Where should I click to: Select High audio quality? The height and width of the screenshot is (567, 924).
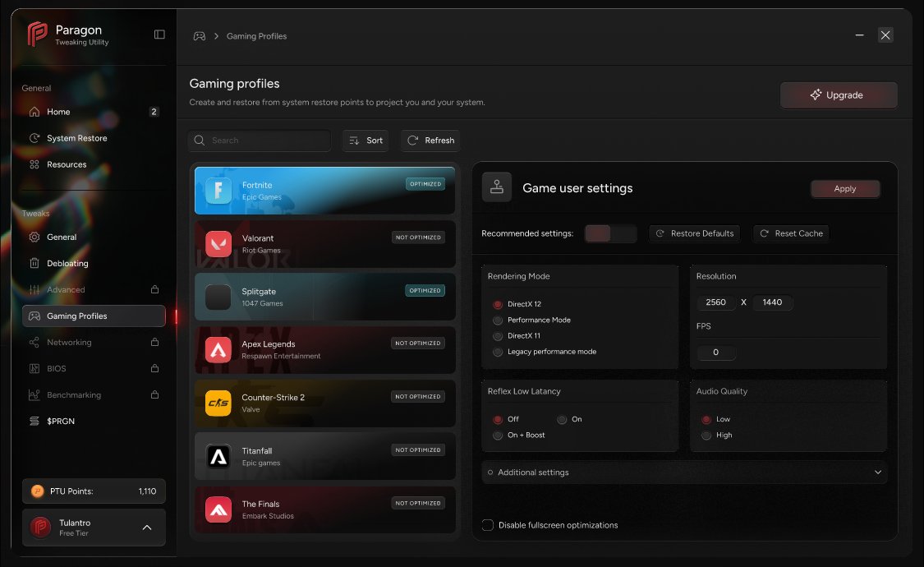[706, 436]
